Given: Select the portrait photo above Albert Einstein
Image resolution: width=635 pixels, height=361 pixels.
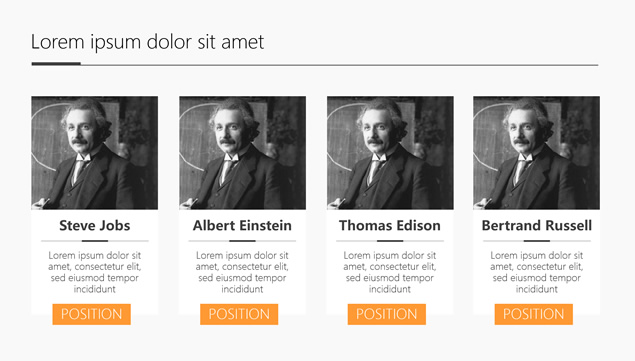Looking at the screenshot, I should (x=243, y=153).
